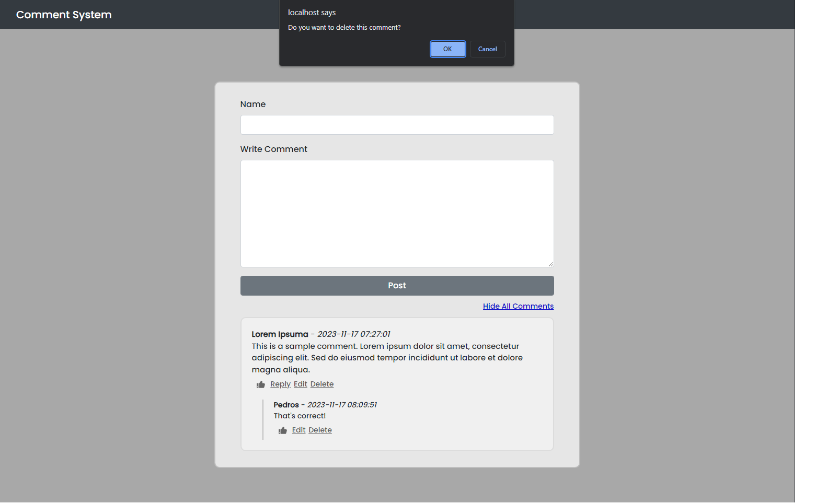The width and height of the screenshot is (827, 504).
Task: Select the Lorem Ipsuma author name
Action: click(280, 334)
